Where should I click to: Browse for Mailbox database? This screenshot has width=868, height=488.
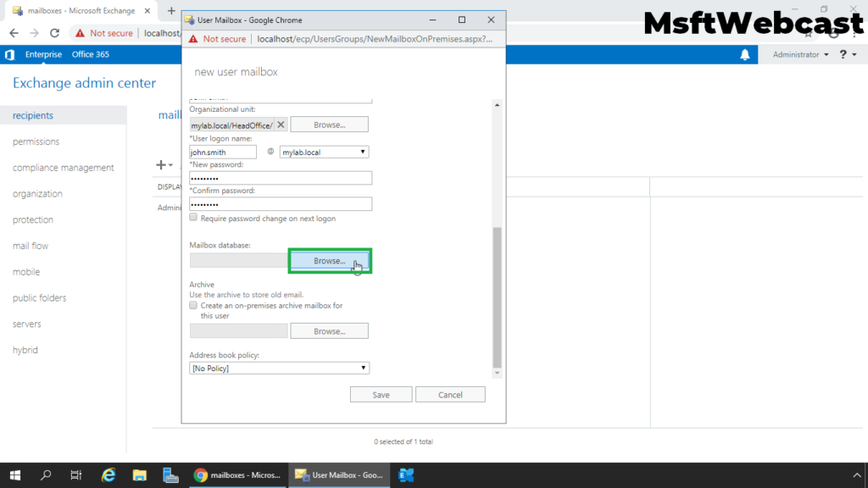click(x=330, y=261)
